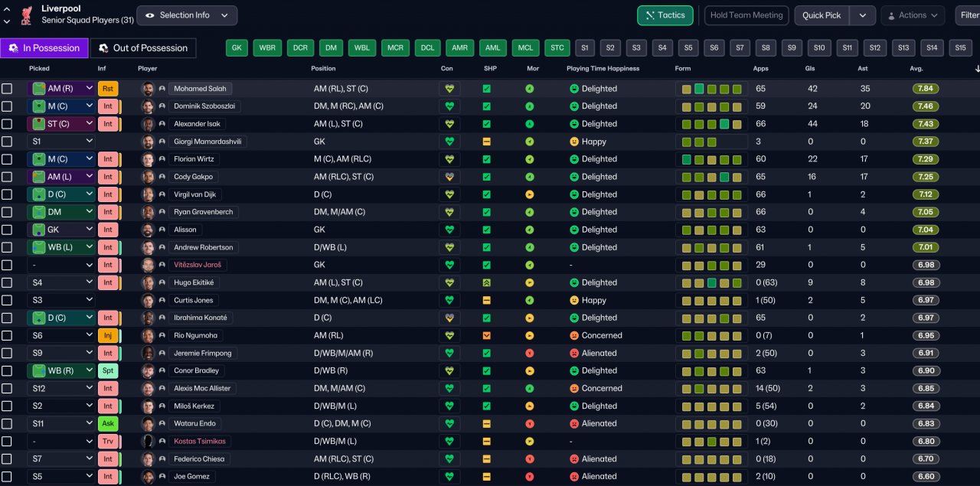Tick the checkbox for Giorgi Mamardashvili
Viewport: 980px width, 486px height.
pyautogui.click(x=7, y=142)
